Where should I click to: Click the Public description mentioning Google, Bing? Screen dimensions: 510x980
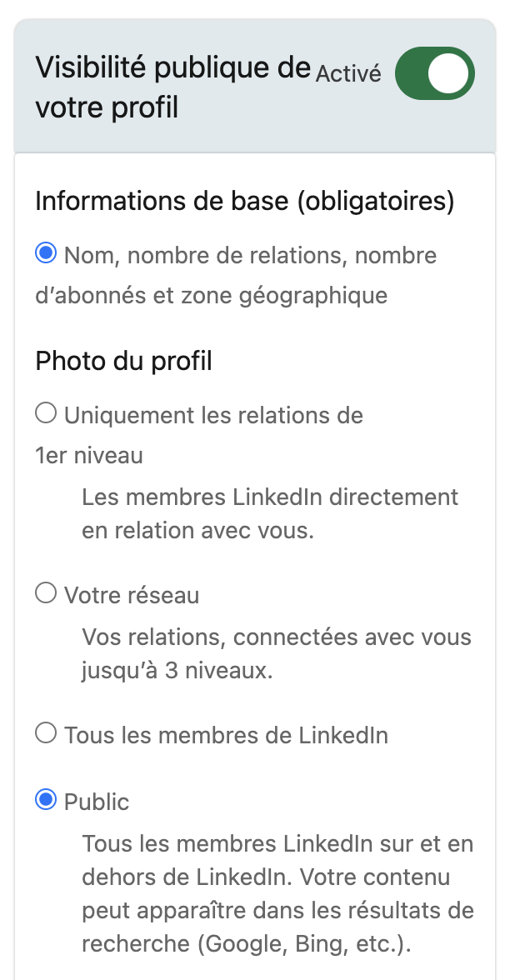(x=278, y=893)
